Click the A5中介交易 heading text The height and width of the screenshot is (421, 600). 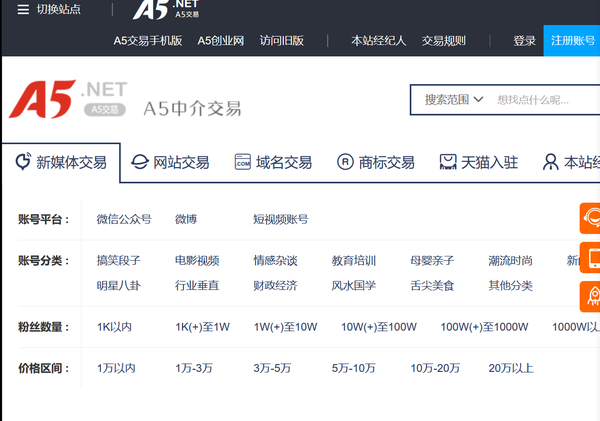pos(192,109)
